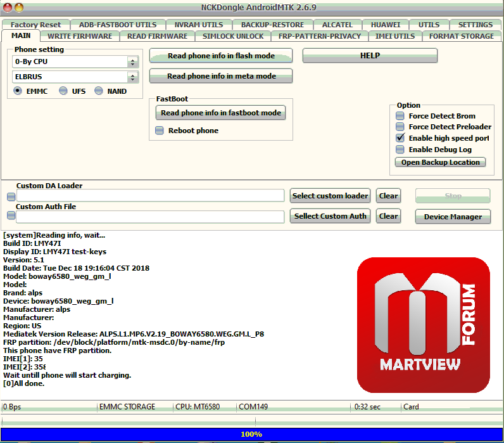
Task: Click the Custom DA Loader path field
Action: coord(150,196)
